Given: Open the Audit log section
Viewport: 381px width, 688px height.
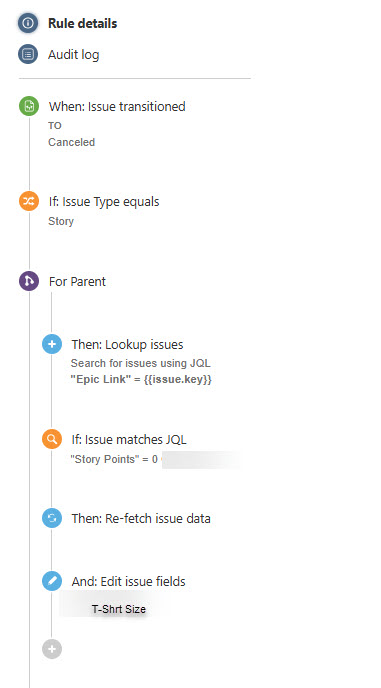Looking at the screenshot, I should pyautogui.click(x=73, y=55).
